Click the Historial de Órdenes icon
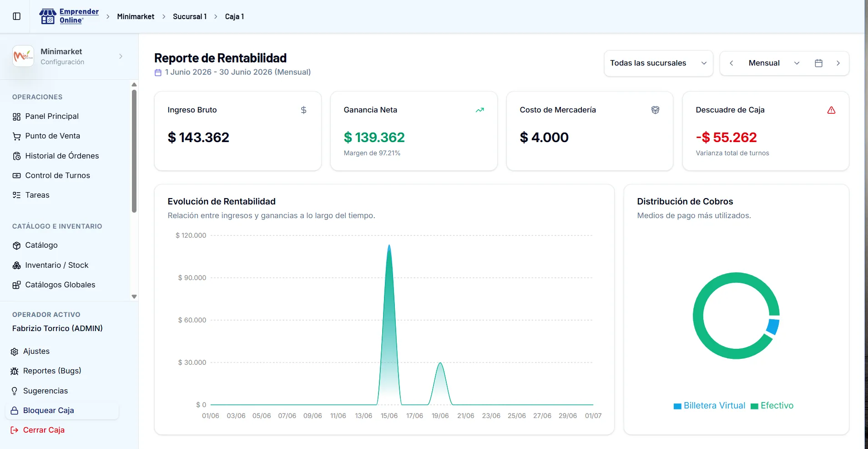The image size is (868, 449). point(17,156)
